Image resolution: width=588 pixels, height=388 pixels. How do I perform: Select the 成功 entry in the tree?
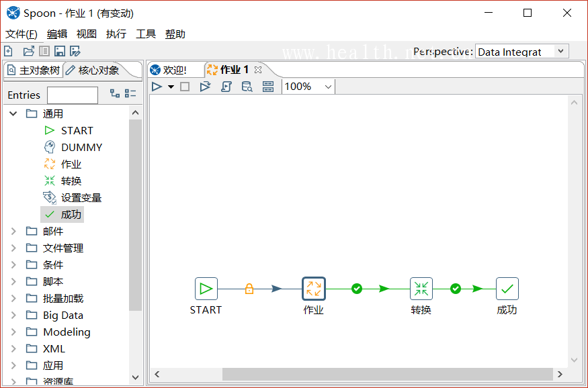point(62,215)
